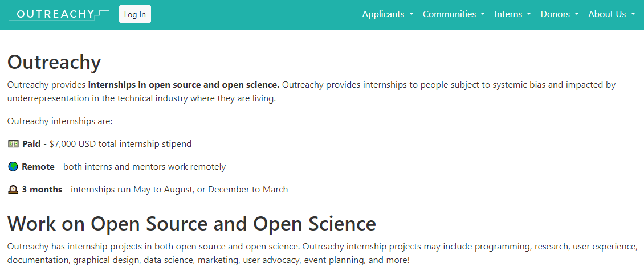Expand the Donors dropdown arrow
The width and height of the screenshot is (644, 271).
pyautogui.click(x=577, y=14)
